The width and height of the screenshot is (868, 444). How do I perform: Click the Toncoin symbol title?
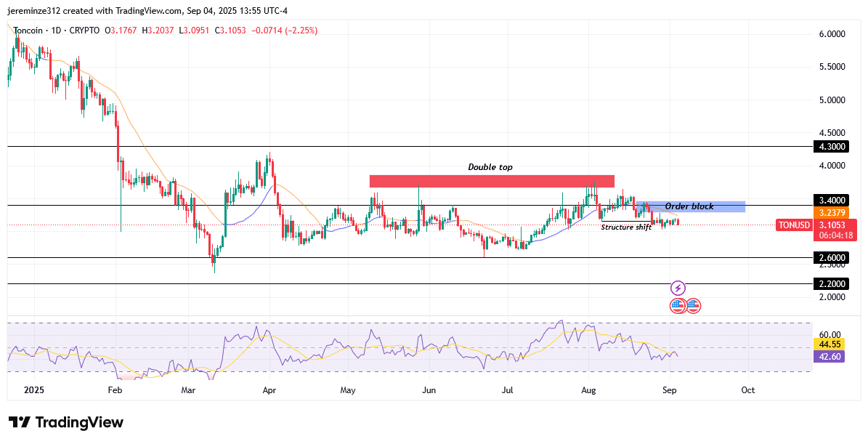click(x=28, y=31)
